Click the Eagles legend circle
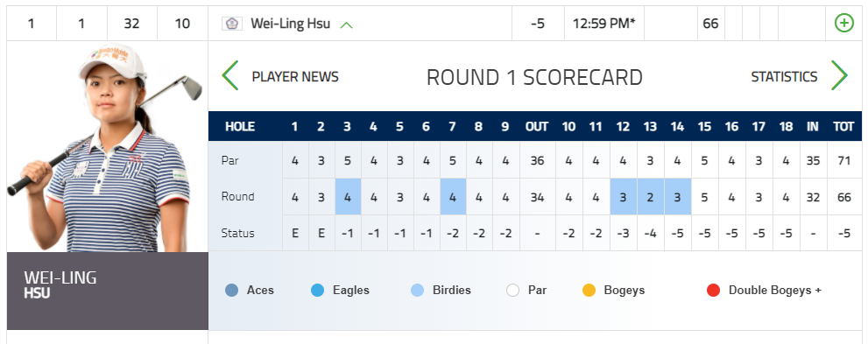The width and height of the screenshot is (868, 344). pyautogui.click(x=318, y=290)
